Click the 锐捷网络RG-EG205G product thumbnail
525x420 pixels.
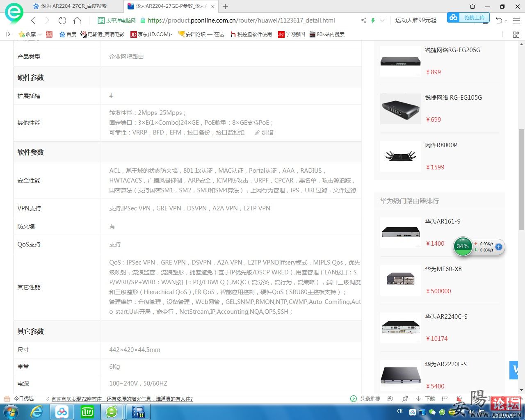tap(401, 61)
